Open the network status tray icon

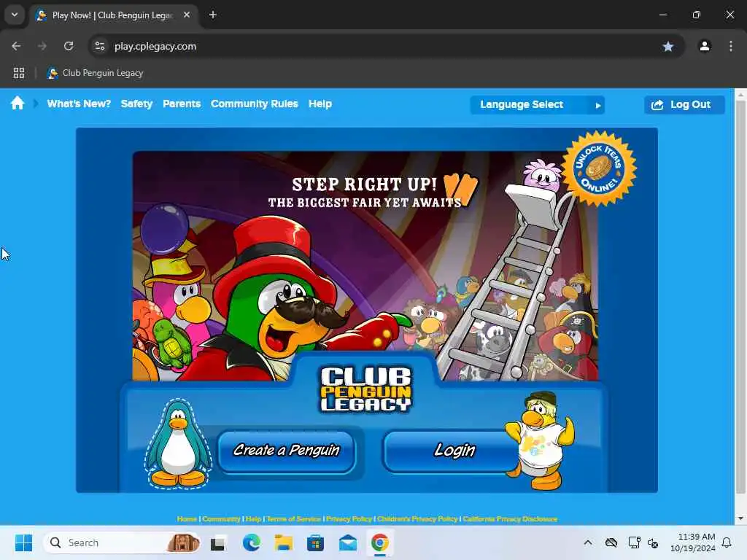coord(634,542)
